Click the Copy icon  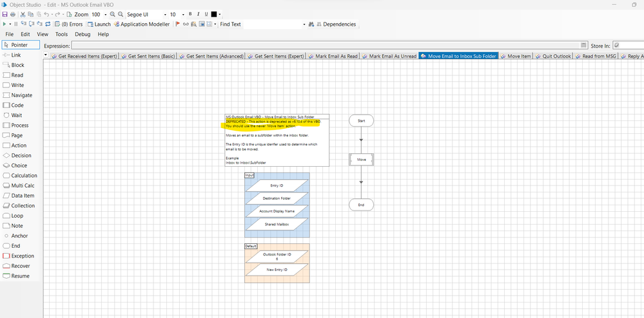(x=30, y=14)
